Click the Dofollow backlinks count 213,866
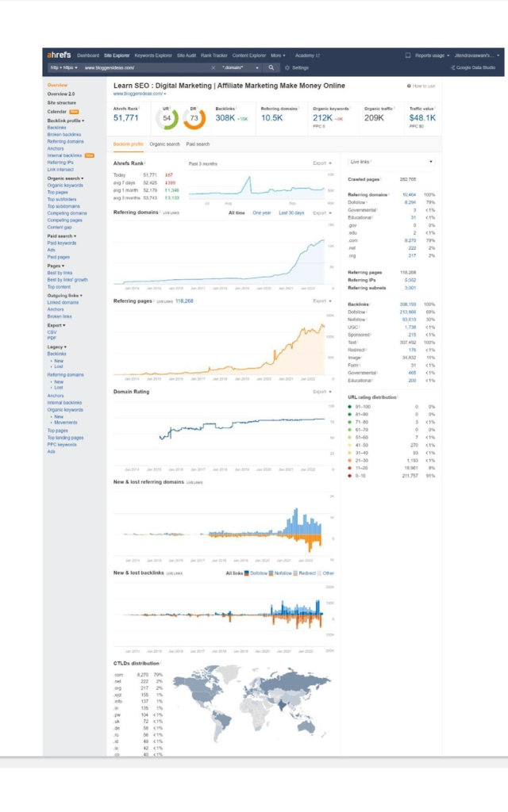 tap(408, 312)
